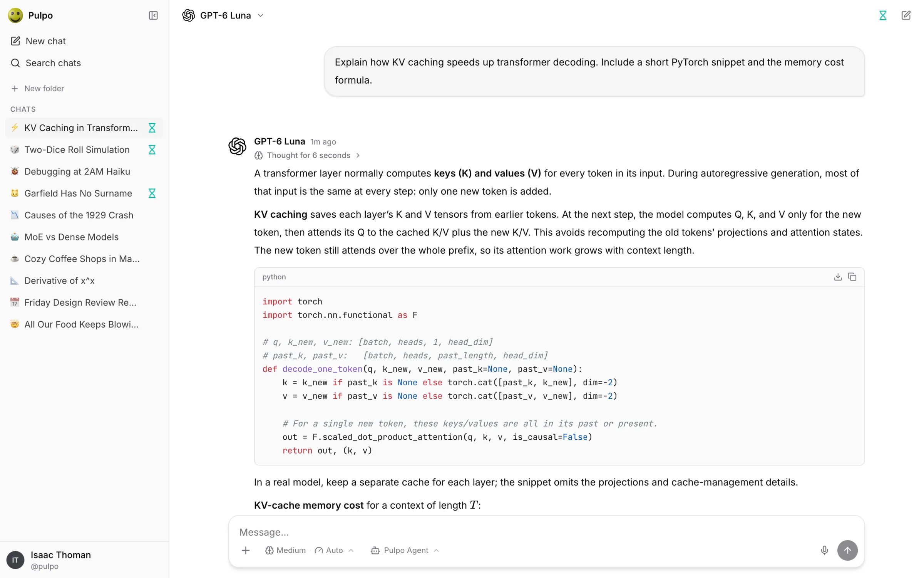
Task: Click the dice emoji on Two-Dice chat
Action: point(15,150)
